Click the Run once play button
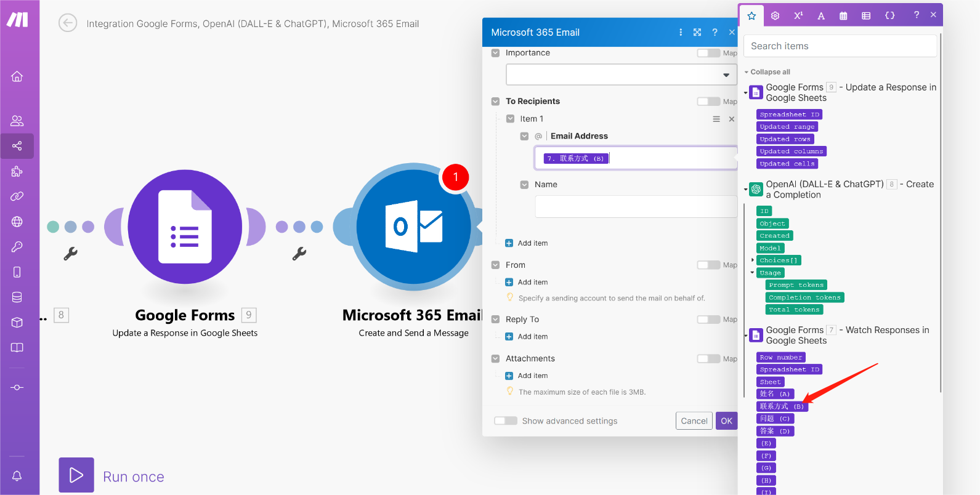Viewport: 980px width, 495px height. [76, 475]
